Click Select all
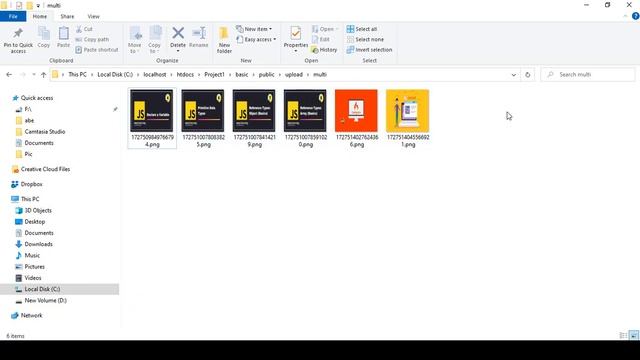640x360 pixels. coord(362,29)
